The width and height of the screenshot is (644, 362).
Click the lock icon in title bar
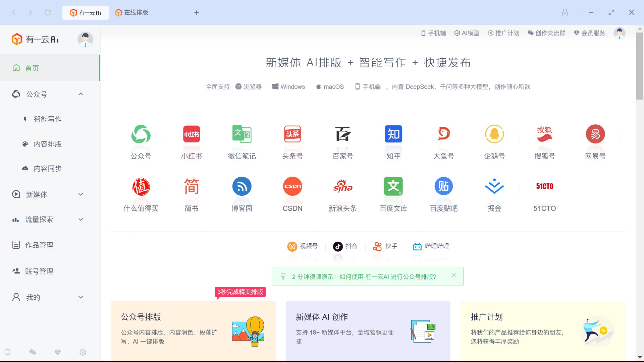tap(565, 13)
